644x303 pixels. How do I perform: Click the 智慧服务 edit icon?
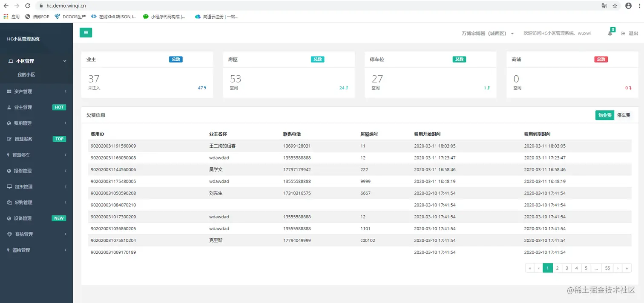point(9,139)
